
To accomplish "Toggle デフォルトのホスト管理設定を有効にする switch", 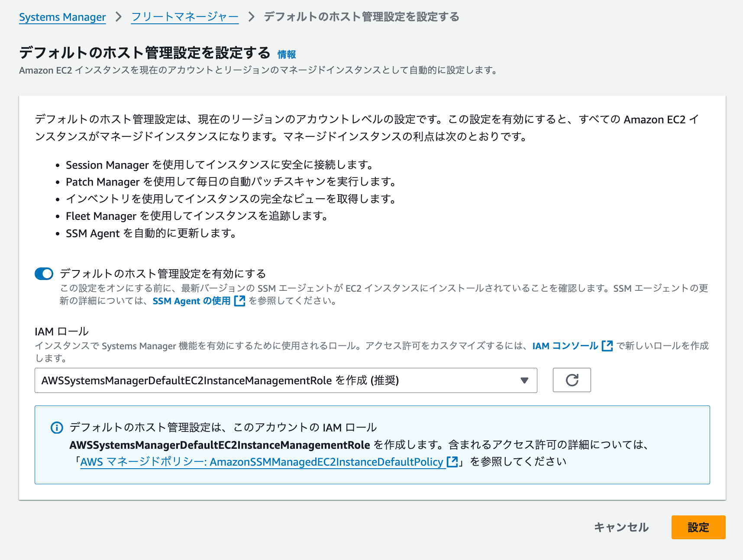I will [44, 274].
